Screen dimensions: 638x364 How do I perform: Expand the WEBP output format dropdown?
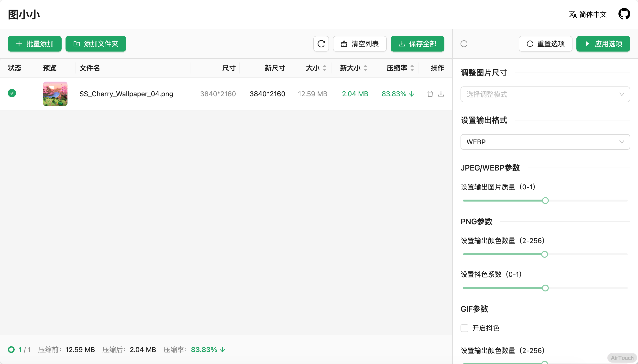[545, 142]
